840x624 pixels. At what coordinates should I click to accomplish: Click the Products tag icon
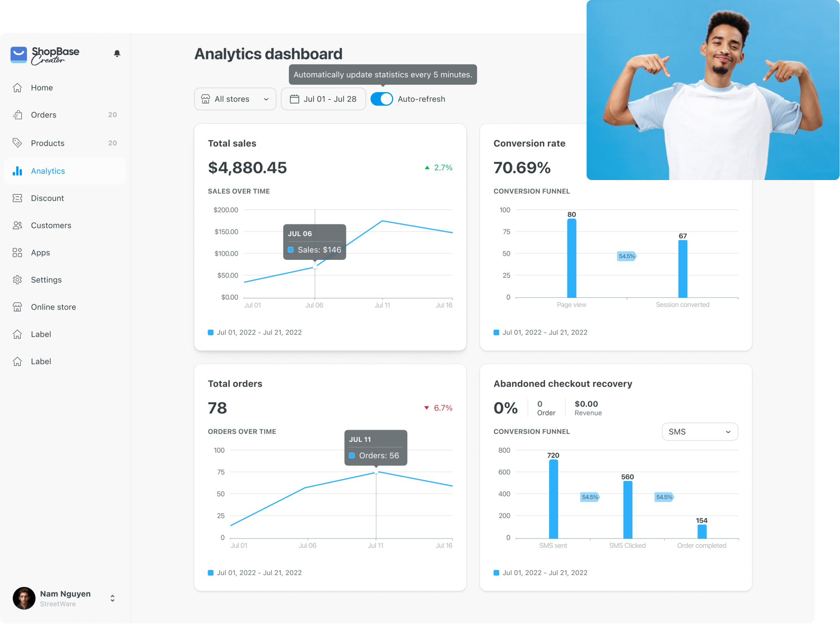(x=18, y=143)
